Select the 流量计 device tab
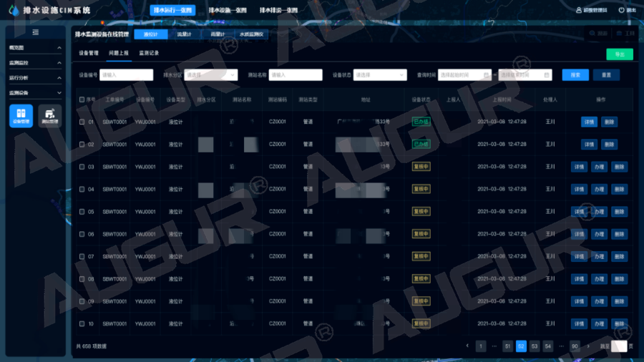Screen dimensions: 644x362 [185, 34]
